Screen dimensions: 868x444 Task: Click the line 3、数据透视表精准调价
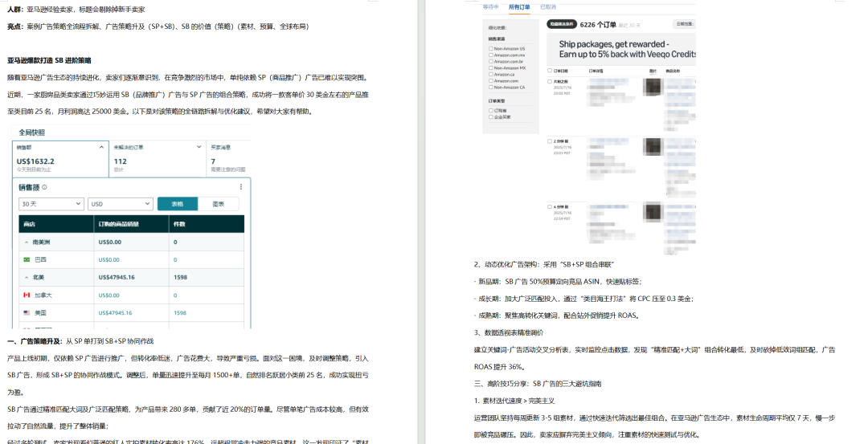point(509,332)
